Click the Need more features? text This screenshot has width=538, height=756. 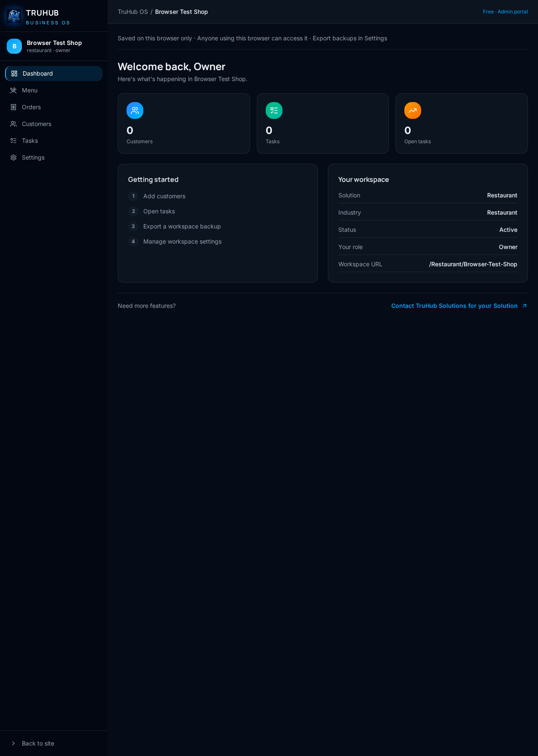pyautogui.click(x=147, y=306)
